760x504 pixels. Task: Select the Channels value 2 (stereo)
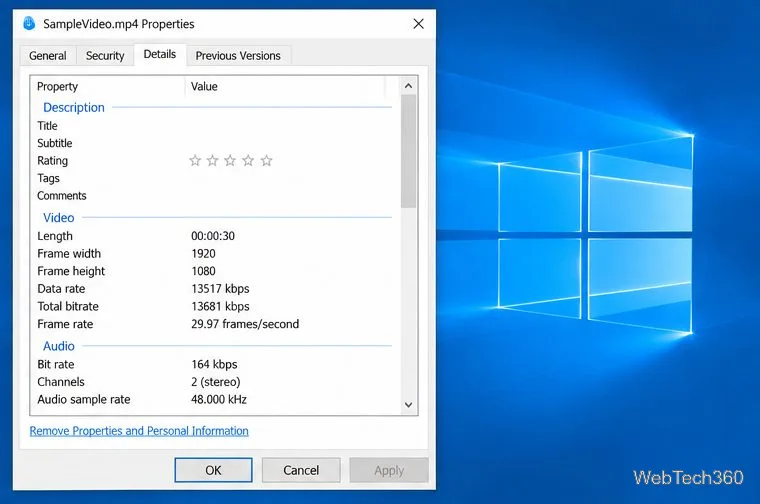tap(216, 382)
